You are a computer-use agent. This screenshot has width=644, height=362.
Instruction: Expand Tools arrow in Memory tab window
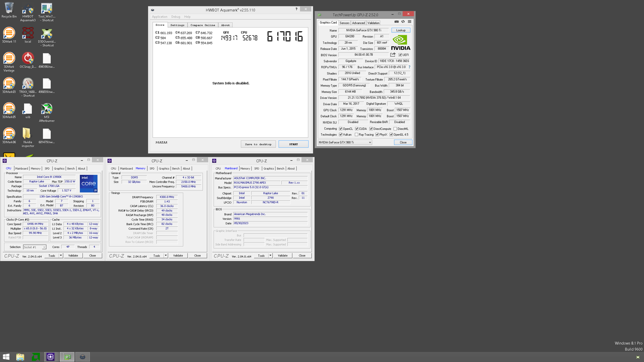[166, 256]
